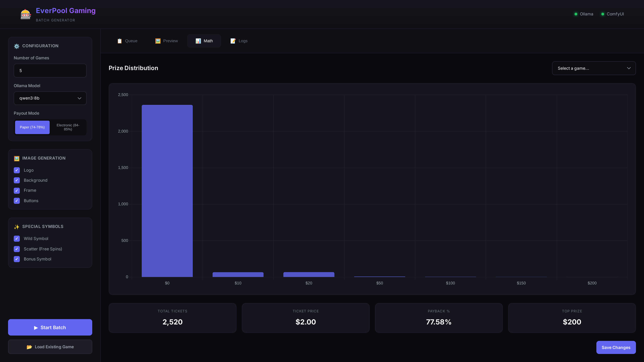Screen dimensions: 644x362
Task: Open the Logs tab
Action: click(239, 41)
